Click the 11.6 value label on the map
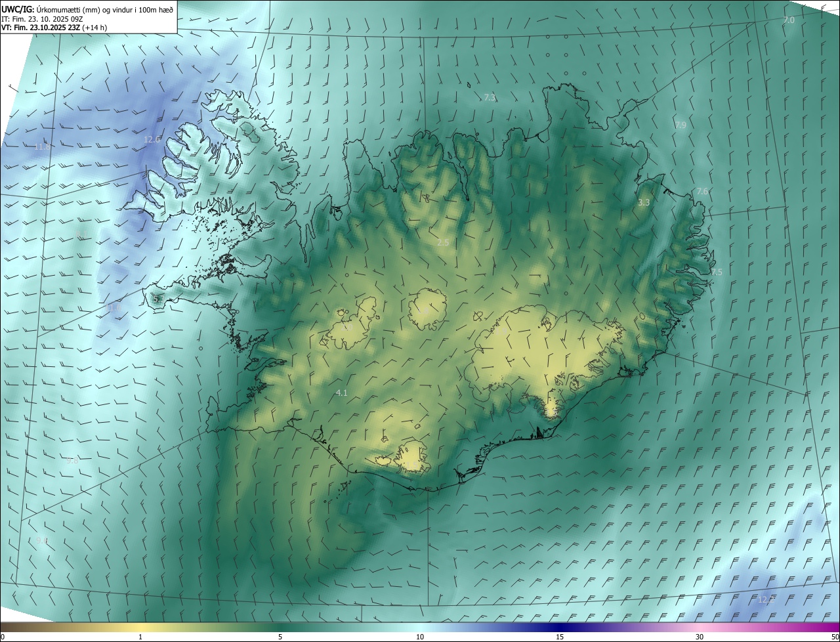The width and height of the screenshot is (840, 642). click(x=114, y=307)
